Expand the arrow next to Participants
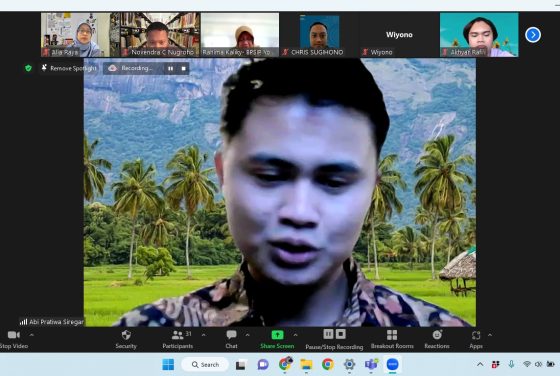The image size is (560, 376). click(204, 335)
